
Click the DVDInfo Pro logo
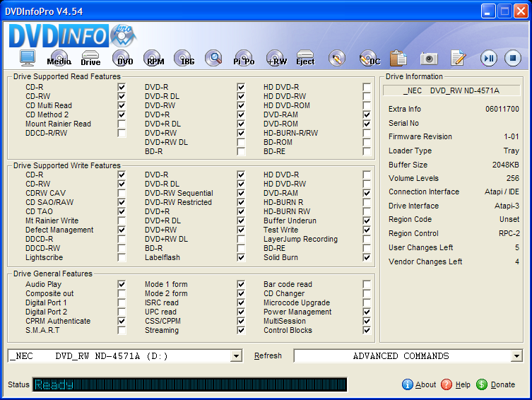[x=72, y=35]
